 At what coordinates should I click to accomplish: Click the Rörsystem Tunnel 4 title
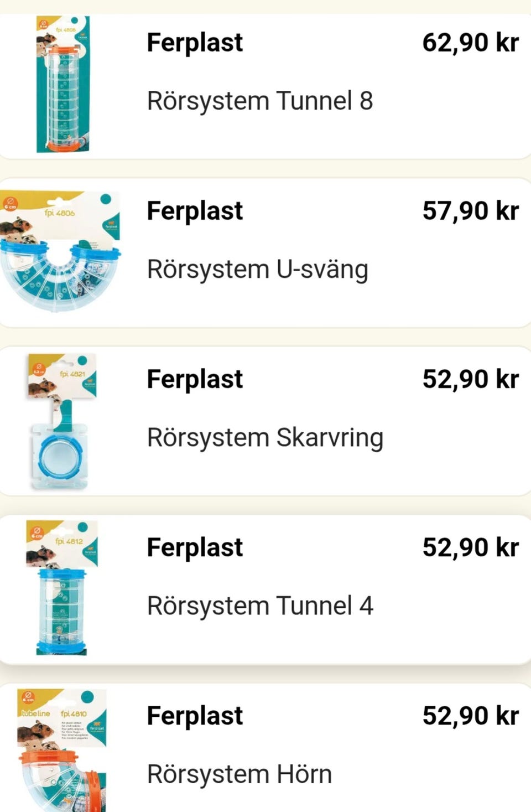pos(260,606)
